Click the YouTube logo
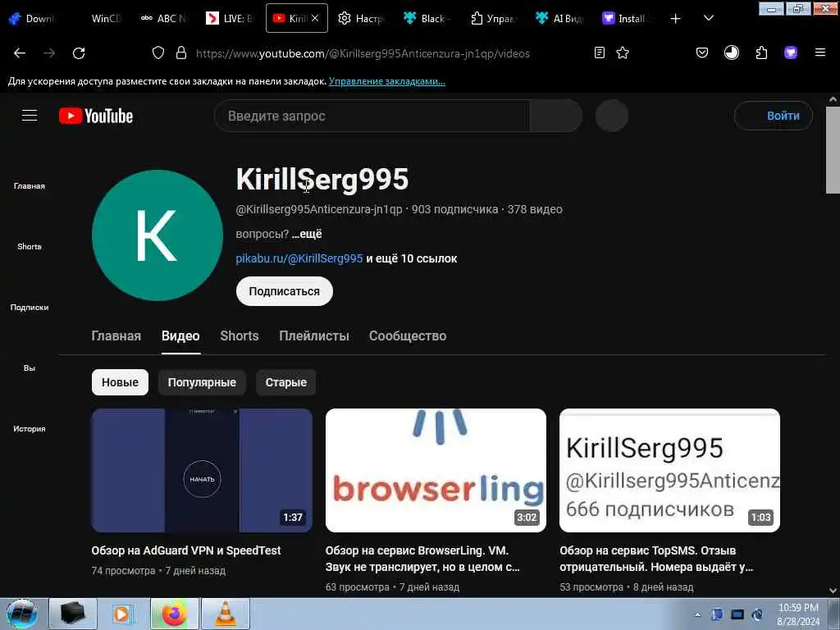The width and height of the screenshot is (840, 630). [96, 116]
